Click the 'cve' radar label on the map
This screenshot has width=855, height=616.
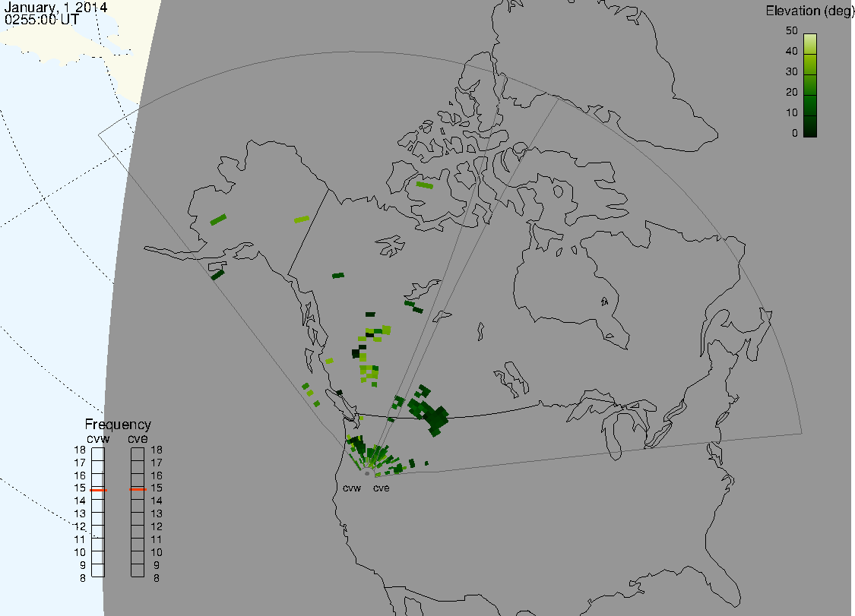pos(382,488)
